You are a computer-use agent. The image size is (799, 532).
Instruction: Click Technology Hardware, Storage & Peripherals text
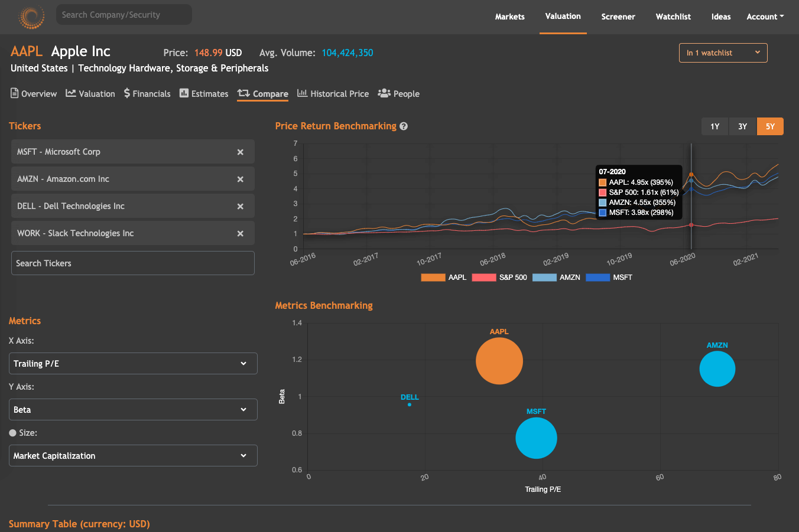tap(173, 68)
